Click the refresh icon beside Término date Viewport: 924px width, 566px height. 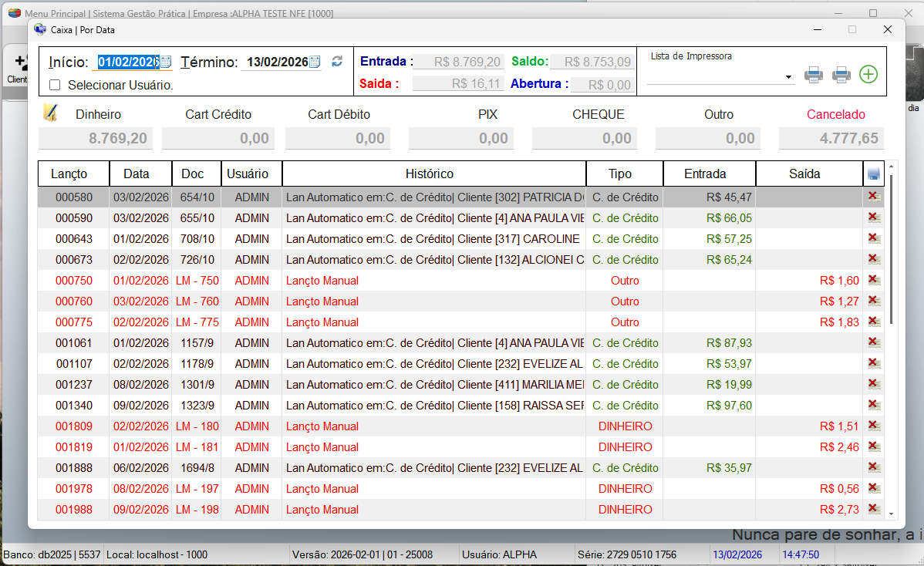pyautogui.click(x=337, y=62)
